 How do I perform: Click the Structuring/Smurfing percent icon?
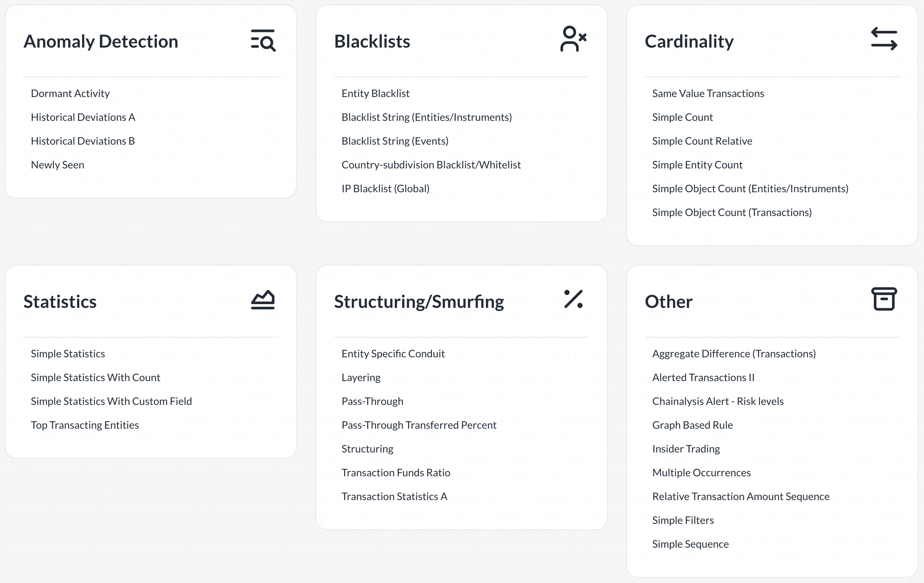click(574, 299)
